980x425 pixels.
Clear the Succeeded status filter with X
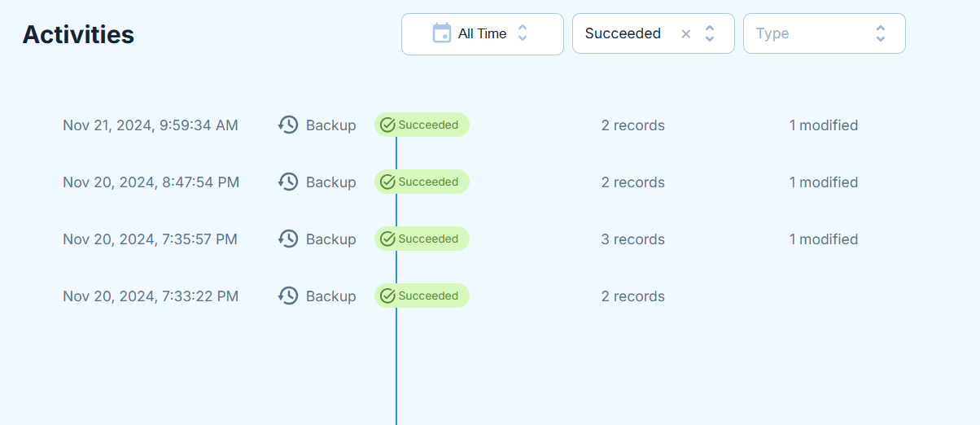pyautogui.click(x=685, y=33)
